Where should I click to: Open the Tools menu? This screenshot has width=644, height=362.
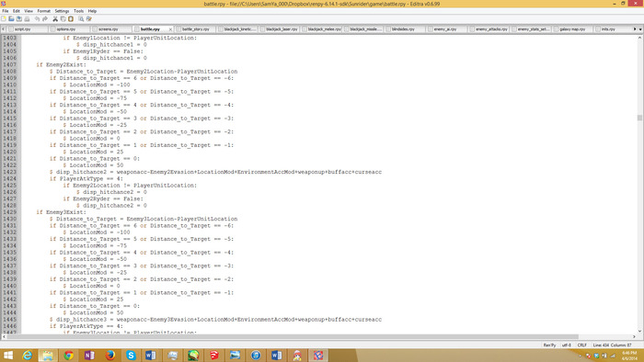[78, 11]
